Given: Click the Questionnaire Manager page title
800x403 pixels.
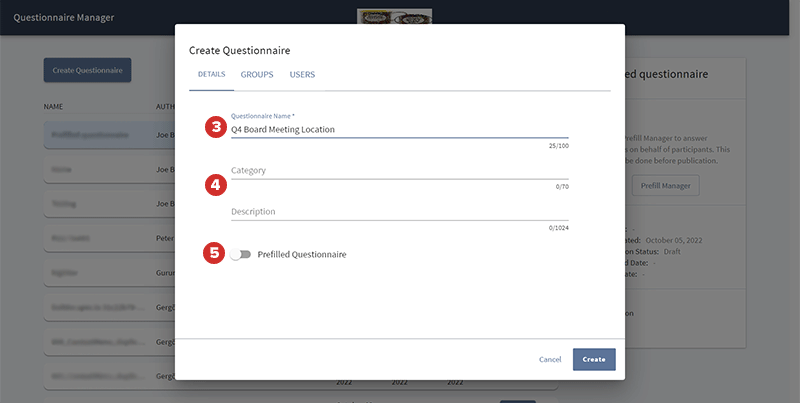Looking at the screenshot, I should 64,18.
